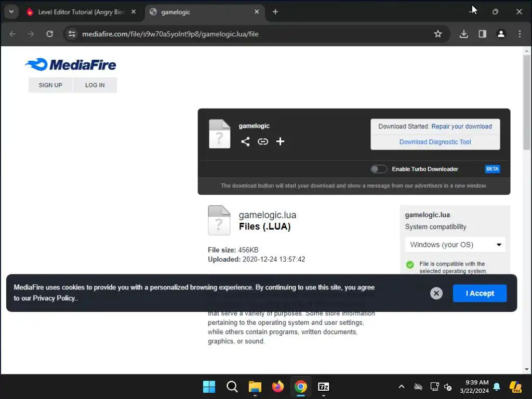Image resolution: width=532 pixels, height=399 pixels.
Task: Close the gamelogic tab
Action: [x=257, y=12]
